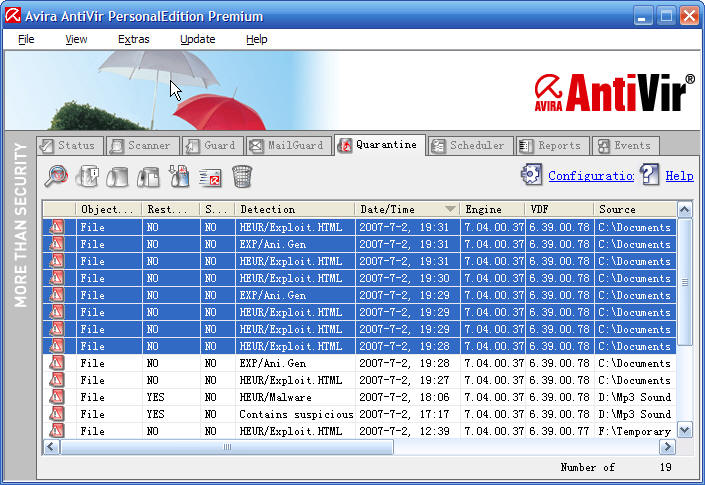This screenshot has width=705, height=485.
Task: Click the horizontal scrollbar thumb under the list
Action: [x=227, y=447]
